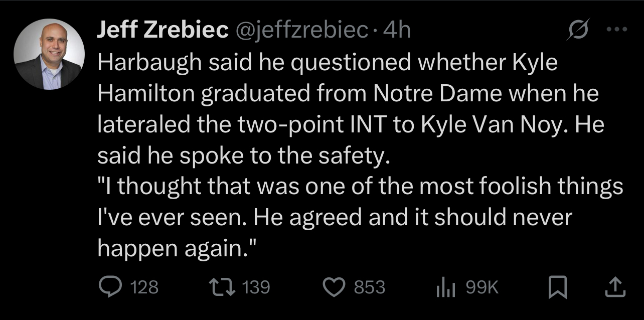Click the 128 replies count
This screenshot has height=320, width=644.
[x=144, y=287]
